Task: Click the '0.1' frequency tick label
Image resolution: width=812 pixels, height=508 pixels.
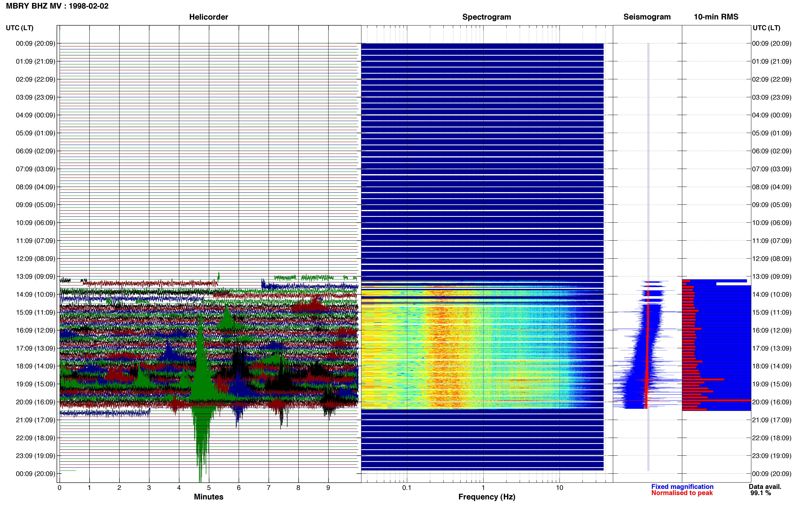Action: coord(407,488)
